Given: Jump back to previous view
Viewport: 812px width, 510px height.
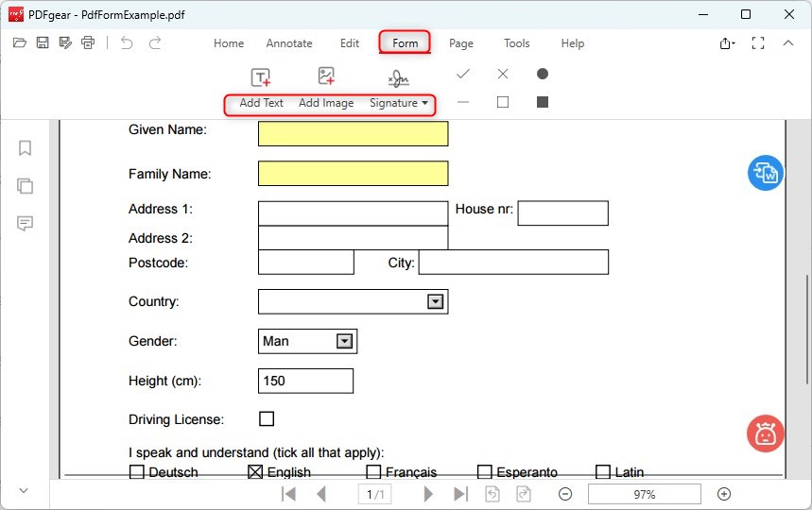Looking at the screenshot, I should click(x=492, y=494).
